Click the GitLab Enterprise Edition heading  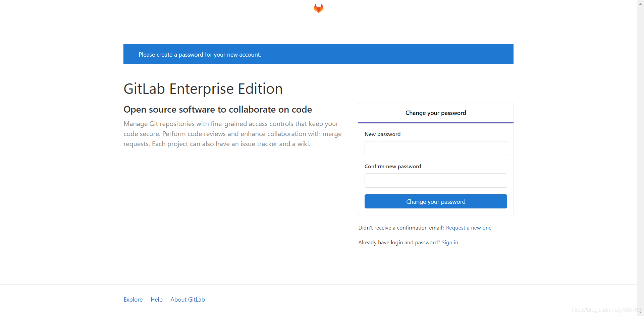click(203, 89)
